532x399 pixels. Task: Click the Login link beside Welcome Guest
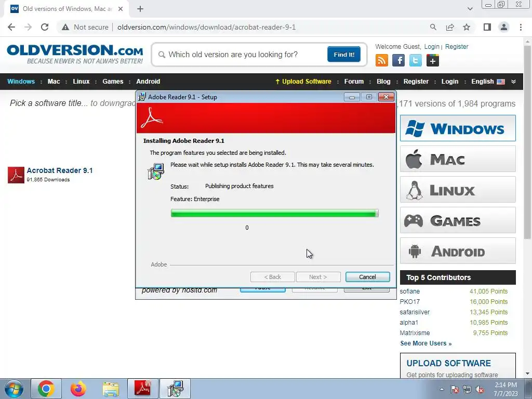coord(432,46)
